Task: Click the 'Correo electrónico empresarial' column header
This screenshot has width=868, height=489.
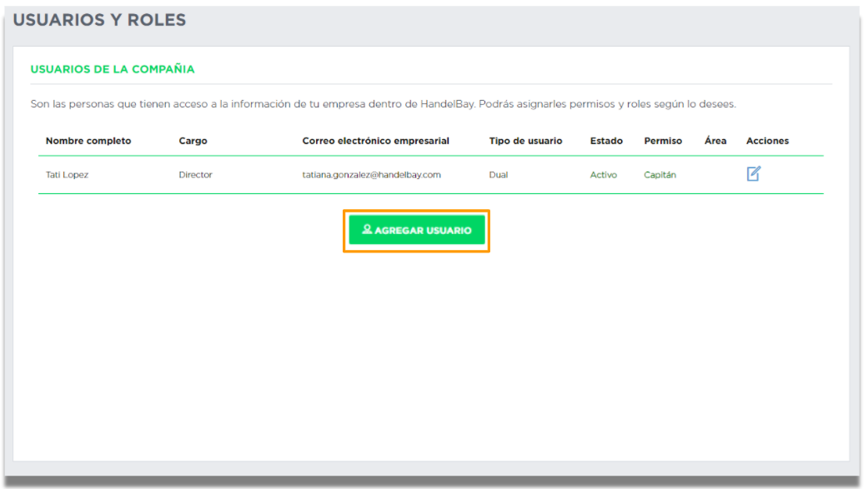Action: [x=376, y=141]
